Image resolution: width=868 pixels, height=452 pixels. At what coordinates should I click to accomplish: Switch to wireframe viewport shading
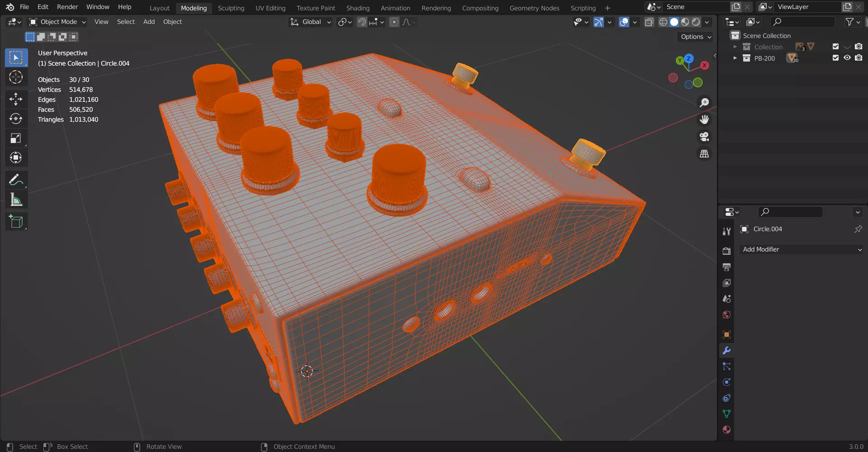(x=663, y=22)
